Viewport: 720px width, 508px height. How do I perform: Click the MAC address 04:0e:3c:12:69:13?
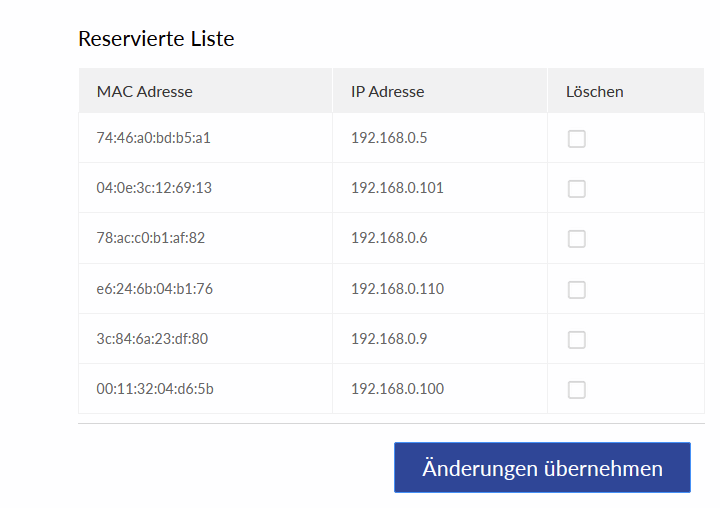(x=154, y=188)
